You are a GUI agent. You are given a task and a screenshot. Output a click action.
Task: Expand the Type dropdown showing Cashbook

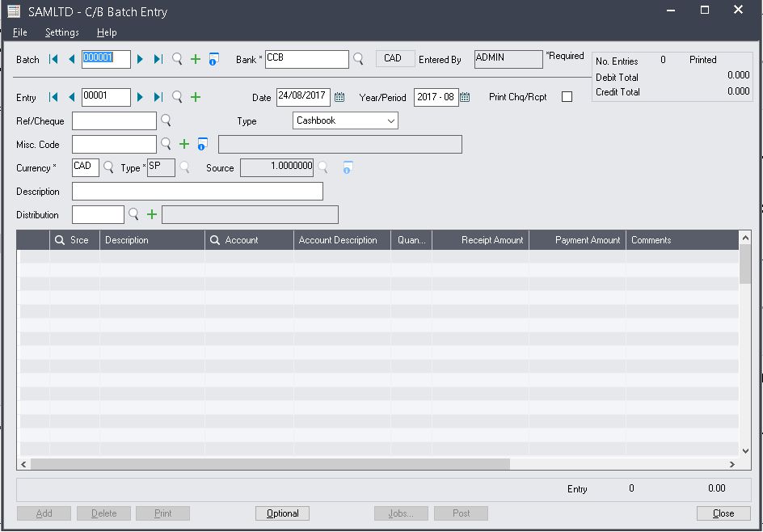click(345, 120)
